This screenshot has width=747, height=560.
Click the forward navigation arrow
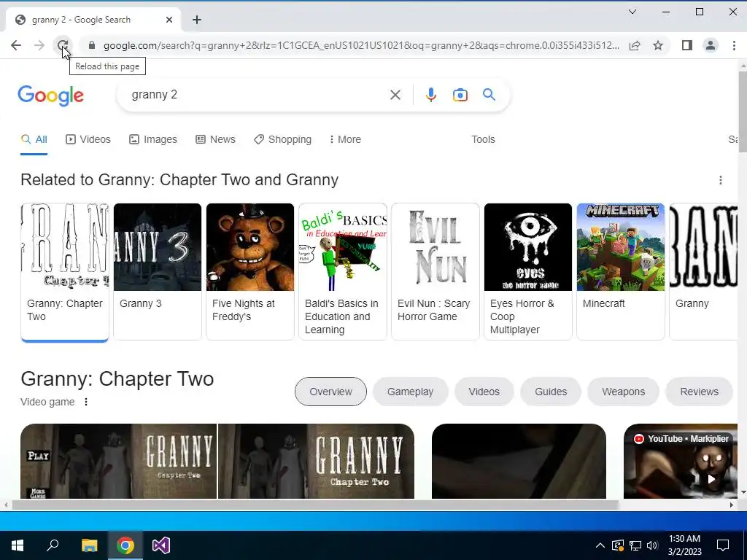39,45
